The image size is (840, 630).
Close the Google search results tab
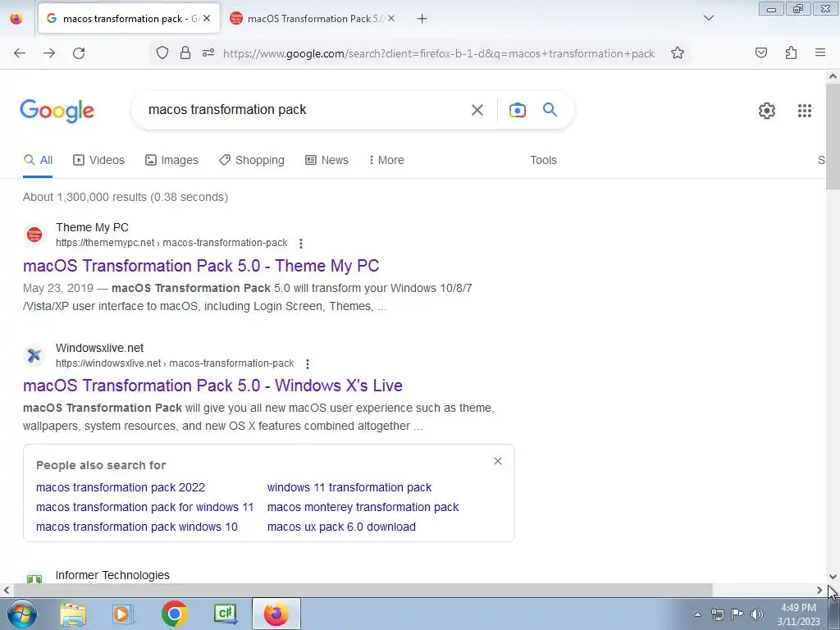point(207,18)
